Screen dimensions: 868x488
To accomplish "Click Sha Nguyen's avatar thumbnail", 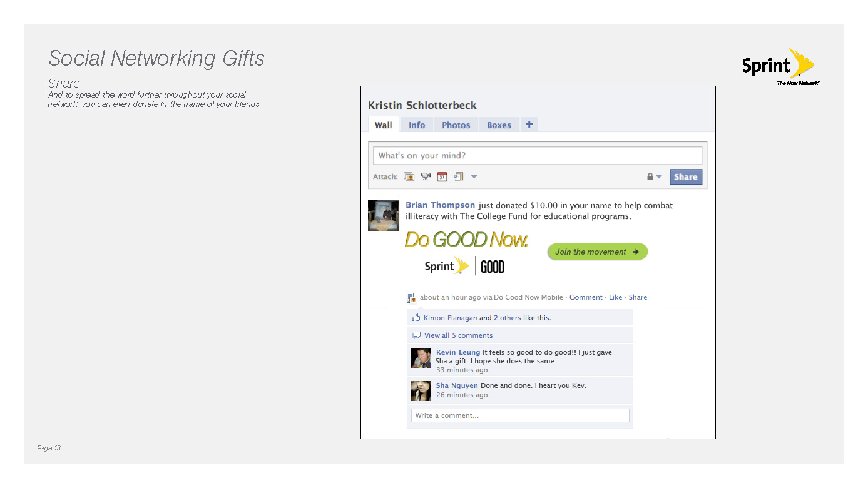I will click(x=421, y=390).
